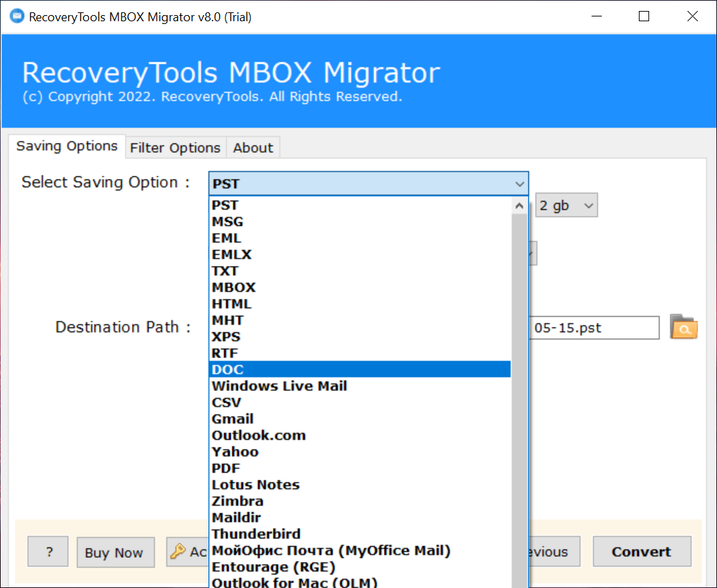This screenshot has height=588, width=717.
Task: Select HTML saving option
Action: click(x=360, y=304)
